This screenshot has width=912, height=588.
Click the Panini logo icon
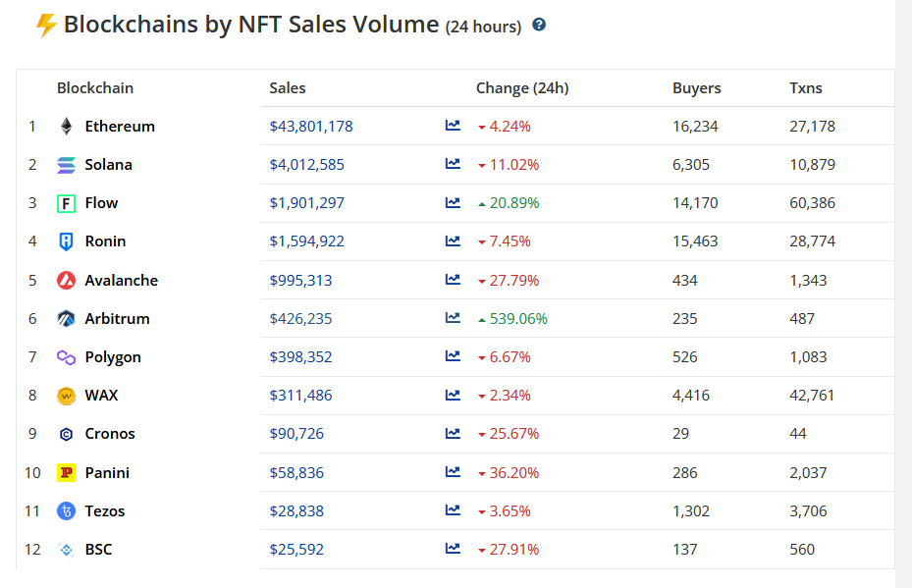(65, 472)
